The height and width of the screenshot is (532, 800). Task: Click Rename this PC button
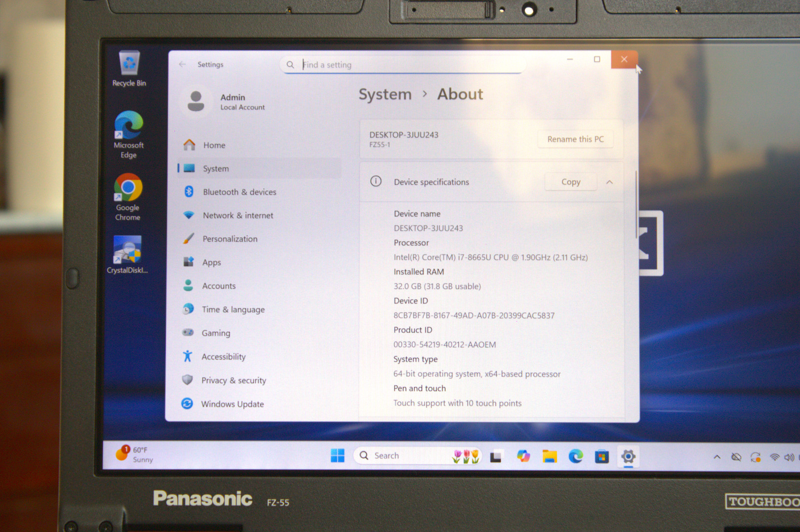pos(575,139)
